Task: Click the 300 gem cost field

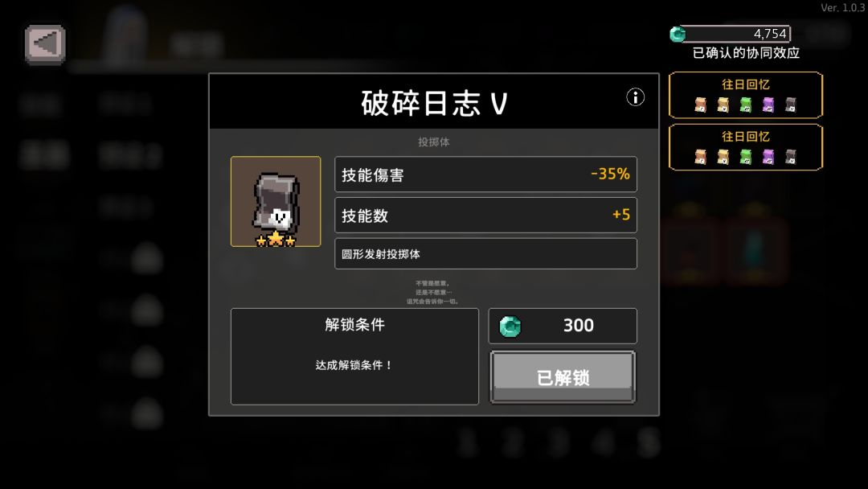Action: (x=563, y=326)
